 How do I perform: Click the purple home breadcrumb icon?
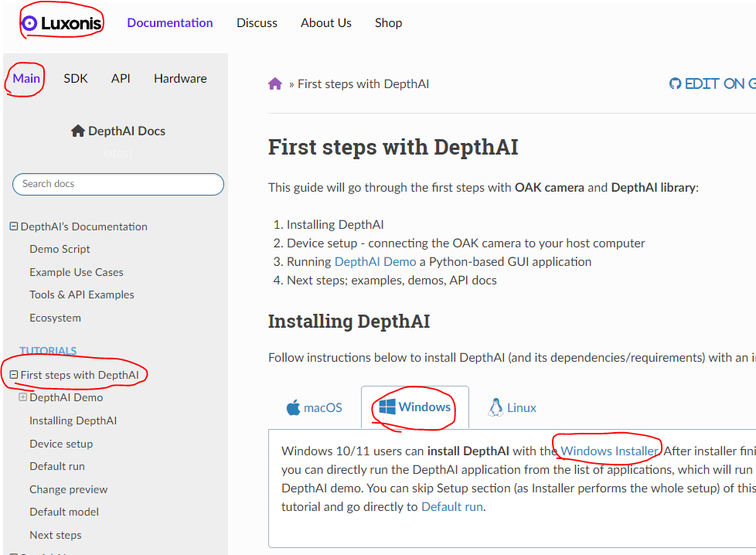pos(275,84)
